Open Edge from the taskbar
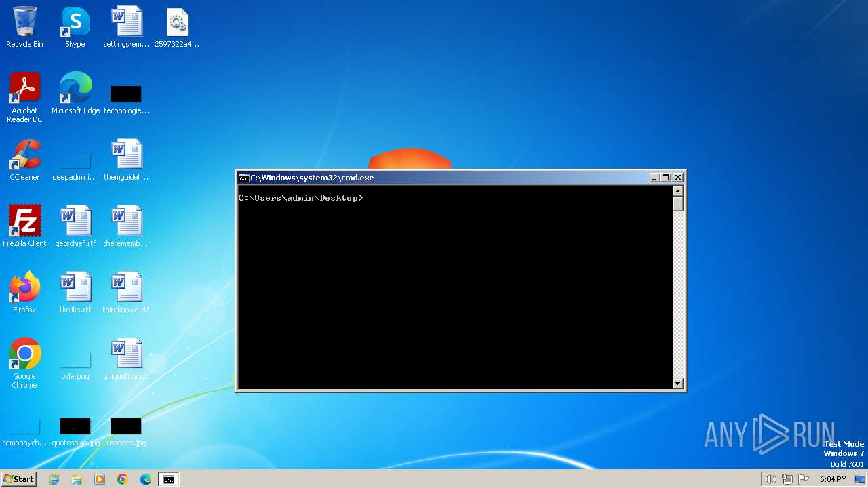 pyautogui.click(x=146, y=479)
